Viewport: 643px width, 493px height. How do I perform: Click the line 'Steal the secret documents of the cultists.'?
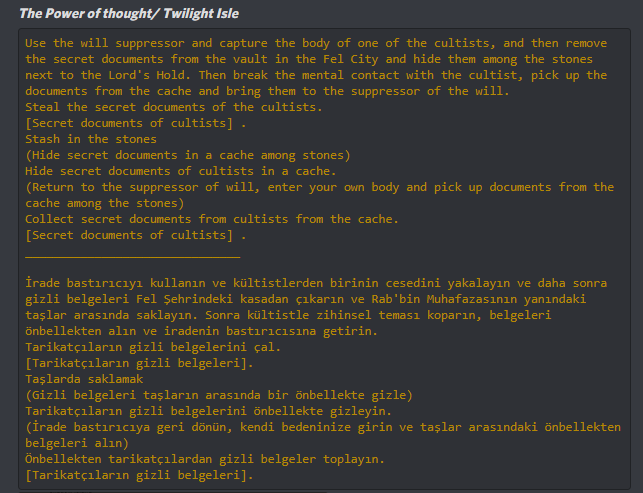coord(173,107)
